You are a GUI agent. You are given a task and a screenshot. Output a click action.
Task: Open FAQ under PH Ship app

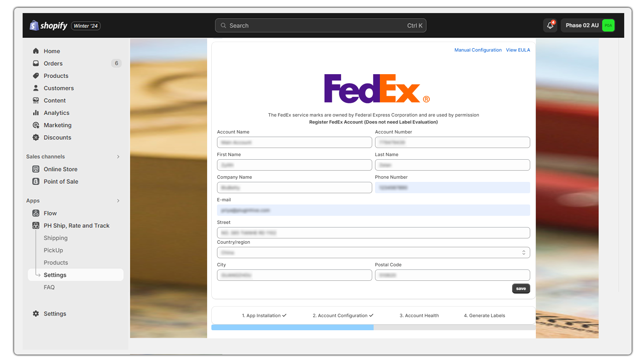[x=49, y=287]
